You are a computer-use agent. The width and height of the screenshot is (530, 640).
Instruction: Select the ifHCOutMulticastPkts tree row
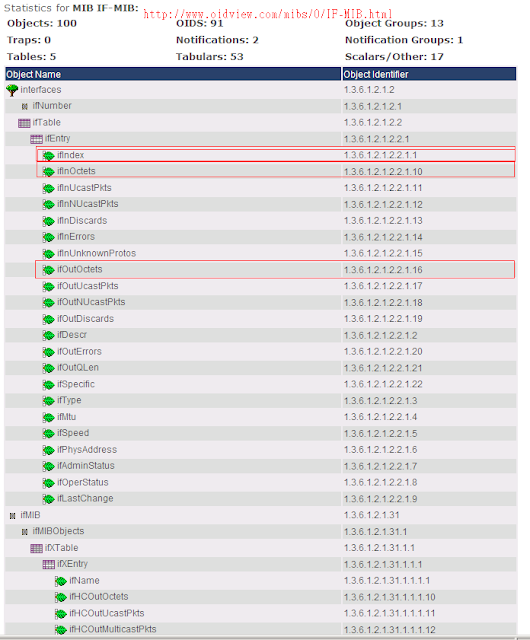pyautogui.click(x=261, y=629)
